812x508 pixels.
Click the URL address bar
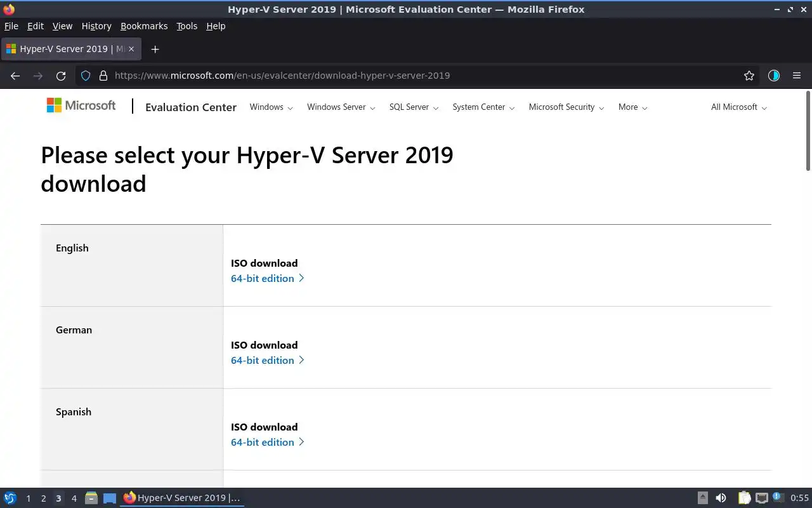point(419,76)
